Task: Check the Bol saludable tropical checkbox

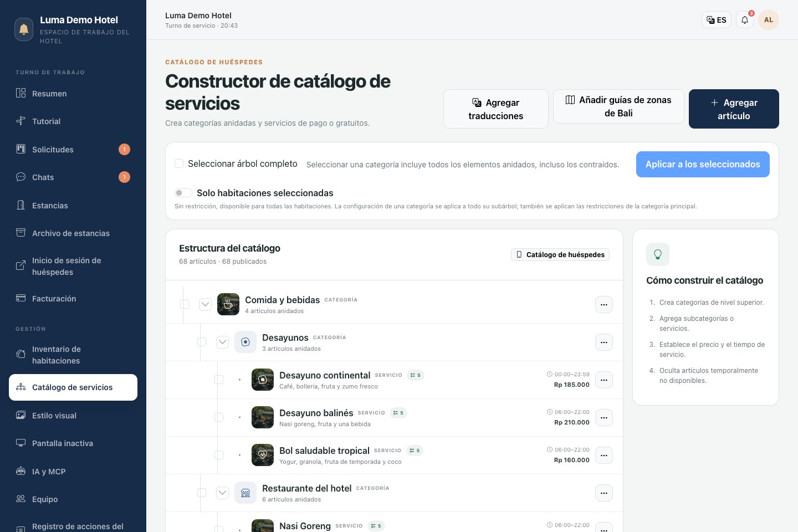Action: coord(219,455)
